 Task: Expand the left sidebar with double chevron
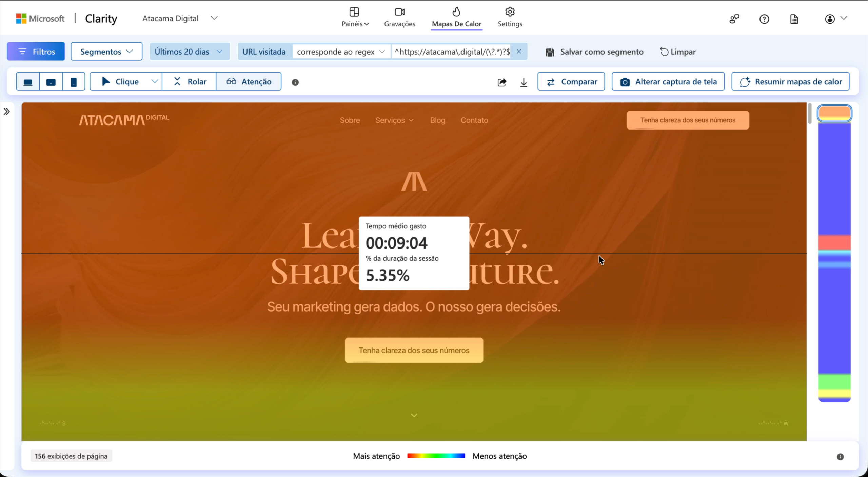[7, 112]
